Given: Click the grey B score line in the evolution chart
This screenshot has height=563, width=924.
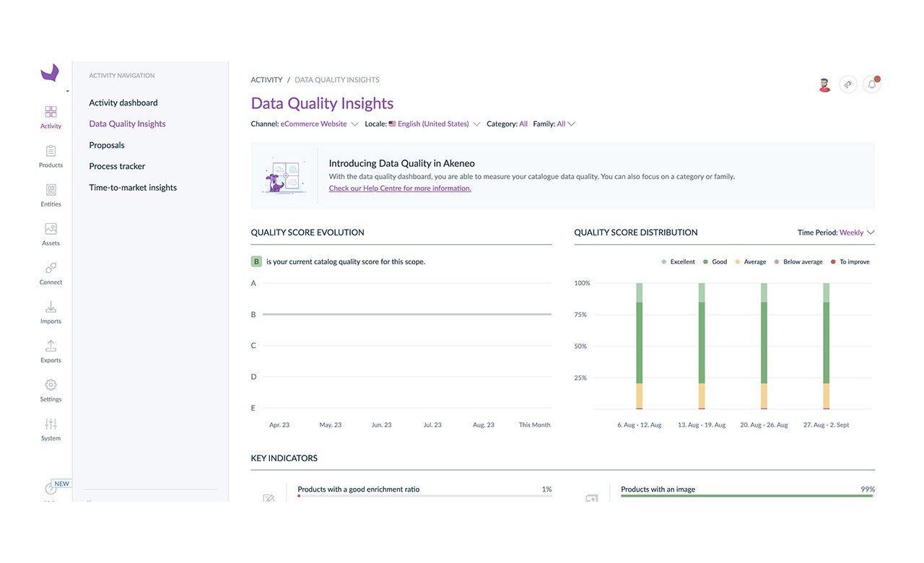Looking at the screenshot, I should tap(407, 314).
